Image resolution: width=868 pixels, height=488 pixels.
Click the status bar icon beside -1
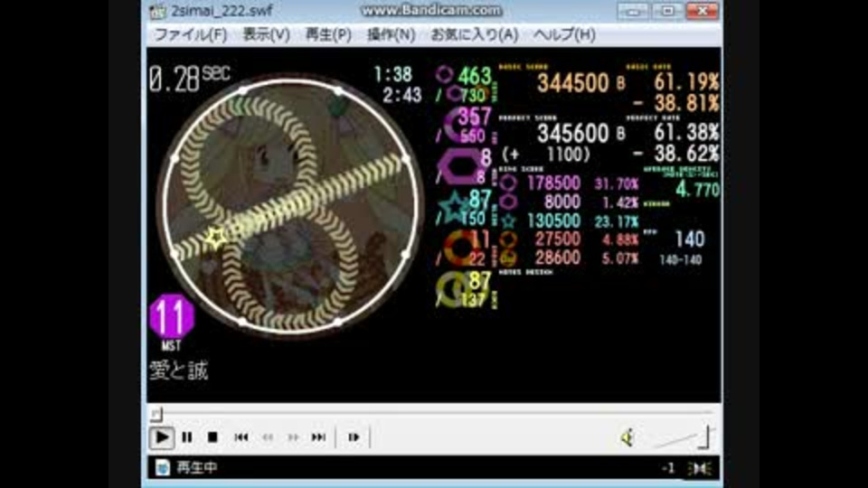coord(700,469)
